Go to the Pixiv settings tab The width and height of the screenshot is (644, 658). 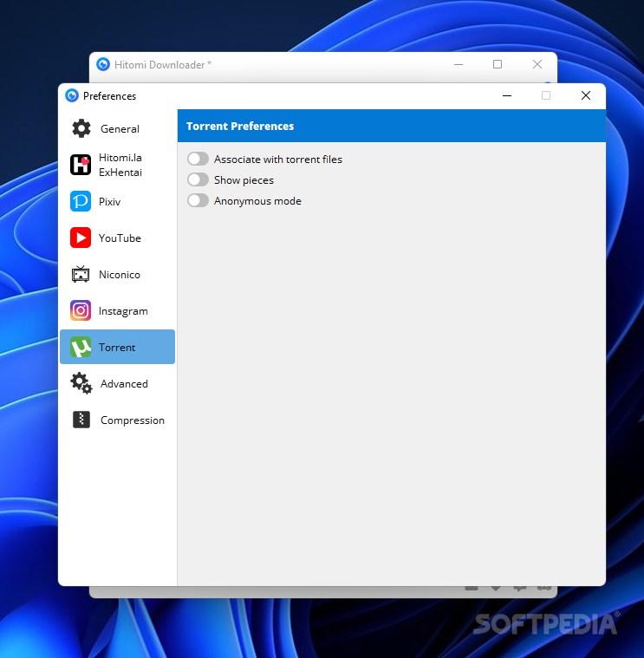coord(118,201)
